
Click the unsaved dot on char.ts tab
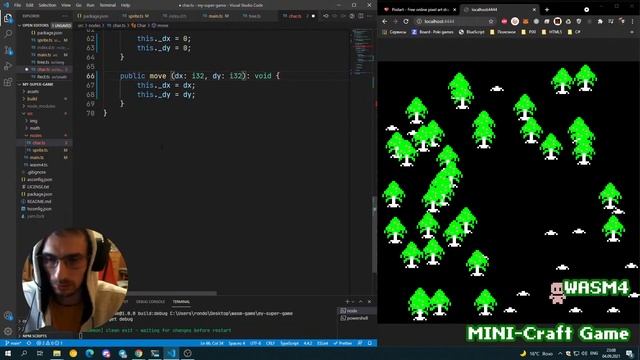pos(313,16)
